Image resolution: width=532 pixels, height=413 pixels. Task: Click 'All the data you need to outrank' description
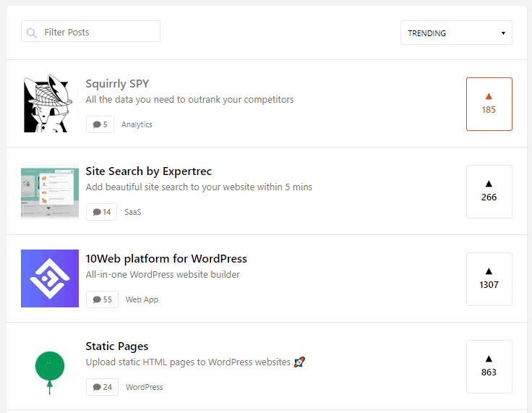tap(189, 100)
